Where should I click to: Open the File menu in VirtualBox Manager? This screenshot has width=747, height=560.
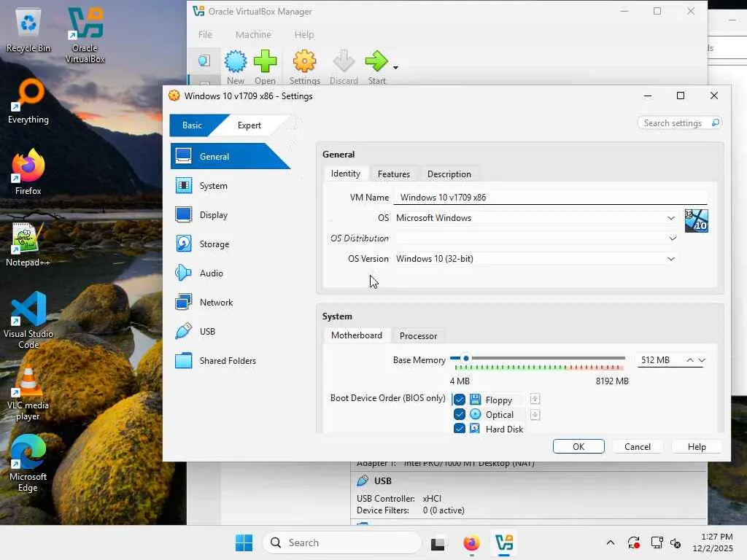tap(205, 34)
